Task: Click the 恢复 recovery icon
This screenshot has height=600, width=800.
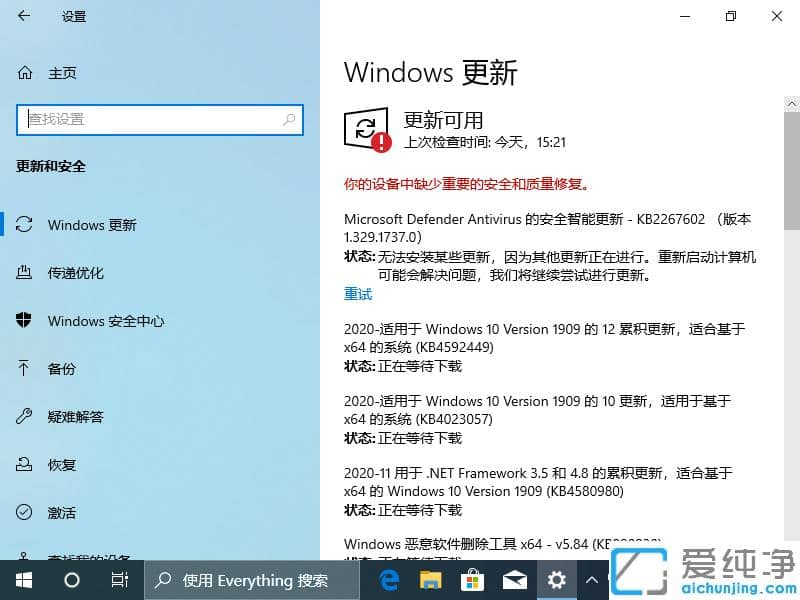Action: pyautogui.click(x=24, y=465)
